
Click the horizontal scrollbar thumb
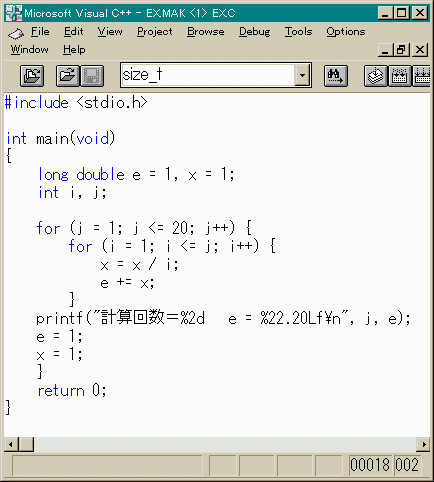pos(26,444)
